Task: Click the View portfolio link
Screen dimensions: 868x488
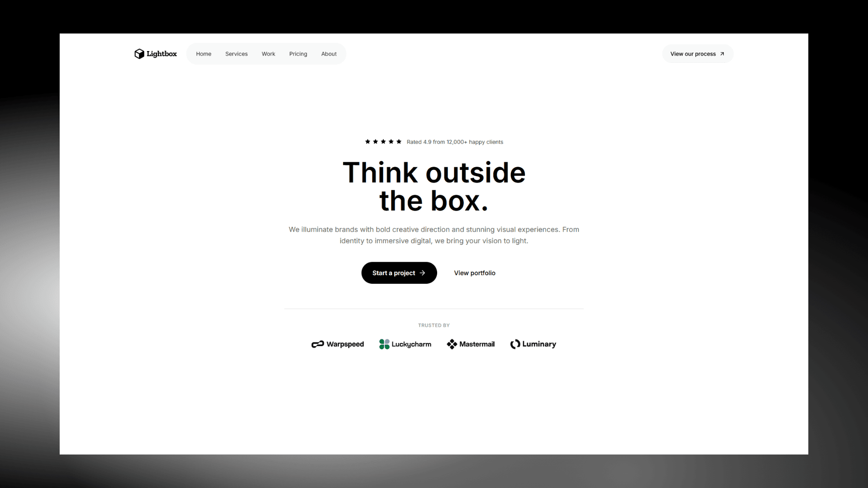Action: point(475,273)
